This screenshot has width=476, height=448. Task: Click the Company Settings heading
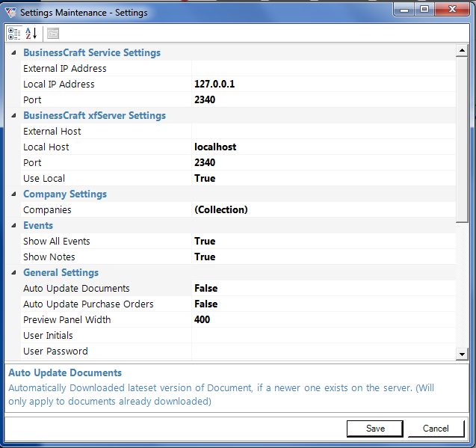click(65, 194)
